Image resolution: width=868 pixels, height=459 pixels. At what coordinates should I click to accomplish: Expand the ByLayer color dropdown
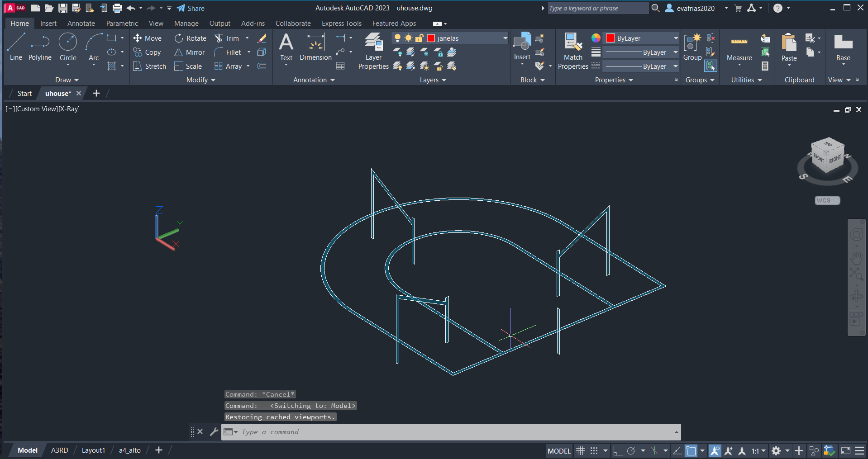(676, 38)
